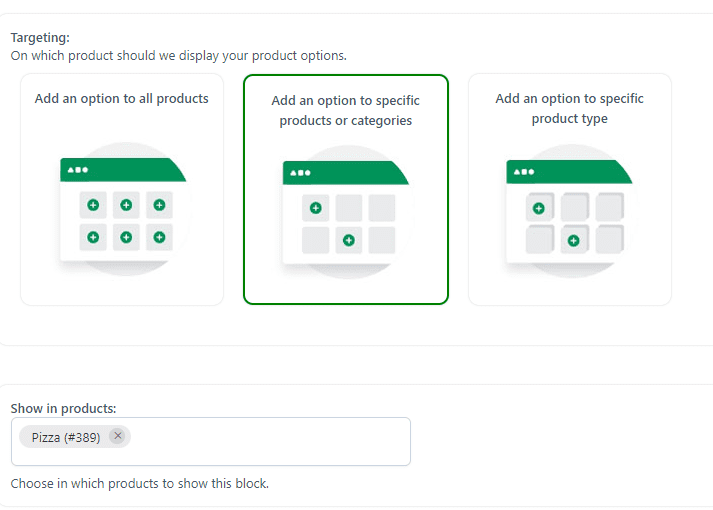713x510 pixels.
Task: Click bottom-right plus icon in all-products illustration
Action: pyautogui.click(x=159, y=237)
